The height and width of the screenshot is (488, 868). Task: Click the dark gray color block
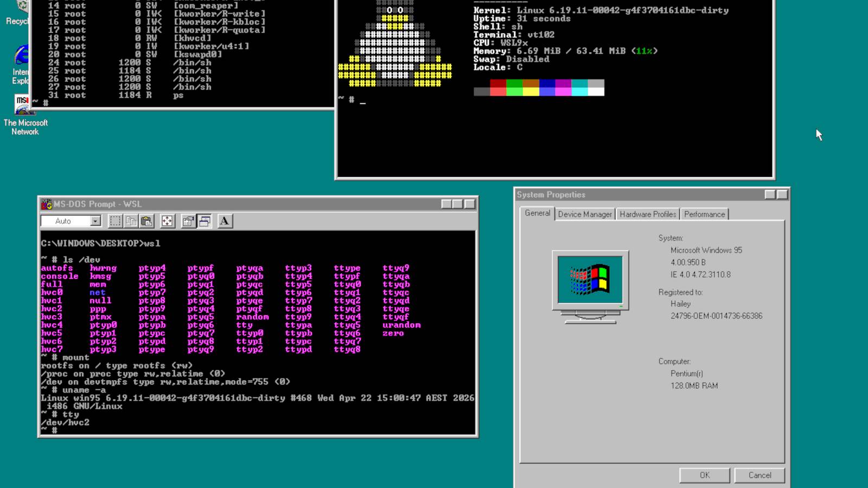point(482,92)
